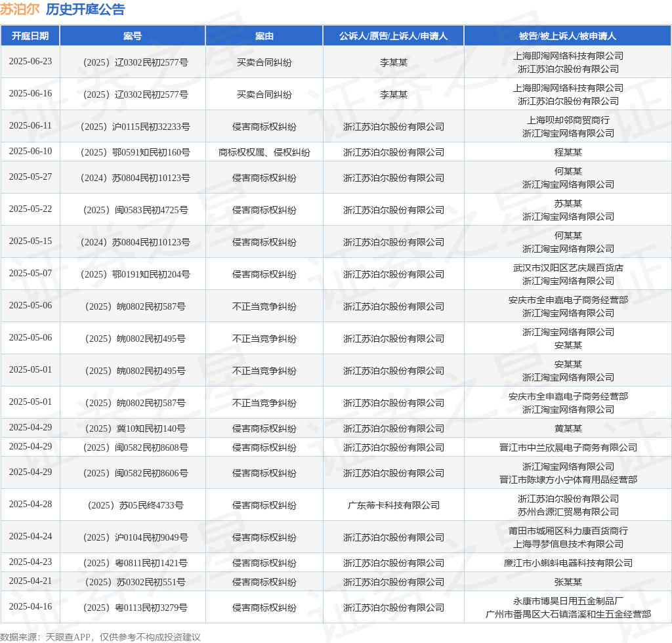Select the date cell 2025-05-15
The height and width of the screenshot is (643, 672).
click(30, 241)
